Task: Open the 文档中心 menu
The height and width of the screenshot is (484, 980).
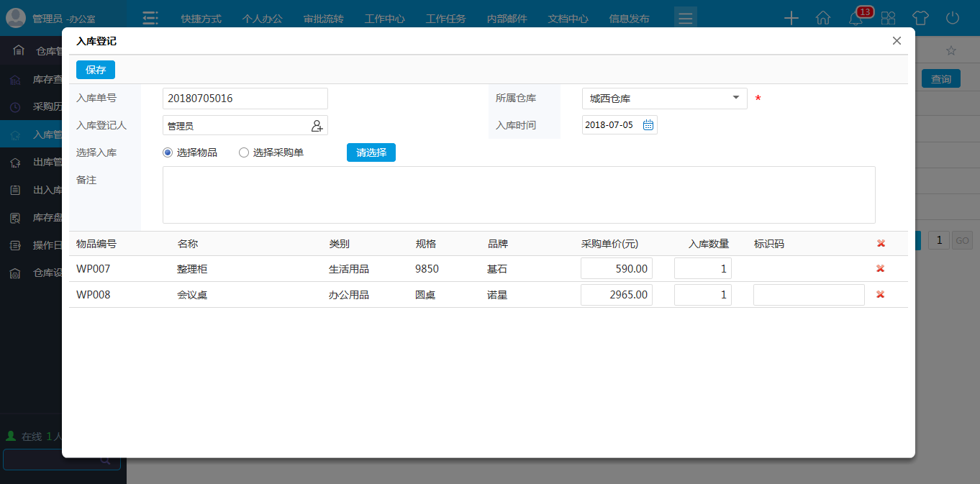Action: point(568,19)
